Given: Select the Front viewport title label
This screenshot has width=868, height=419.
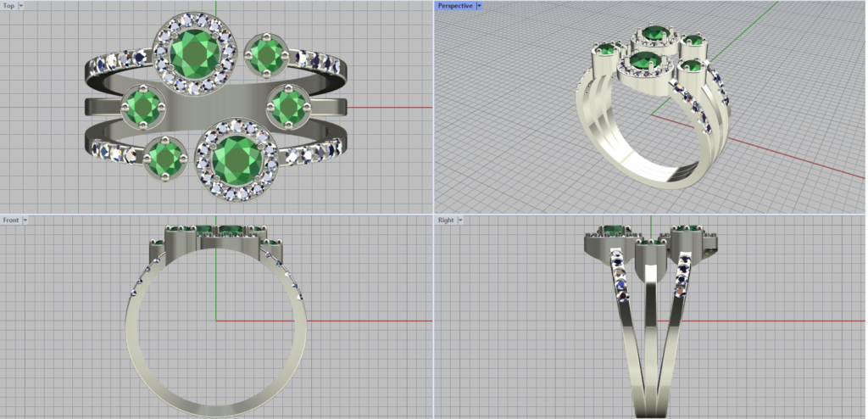Looking at the screenshot, I should click(x=11, y=220).
